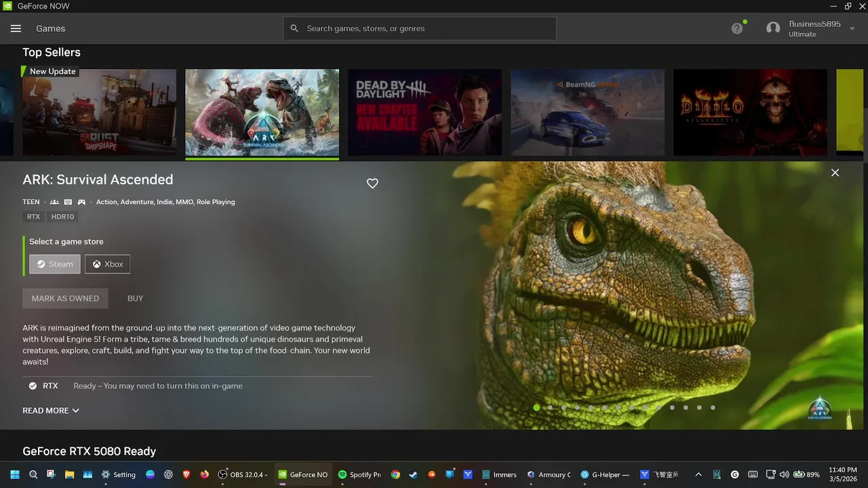Switch to Immersive app in the taskbar
The image size is (868, 488).
(500, 474)
